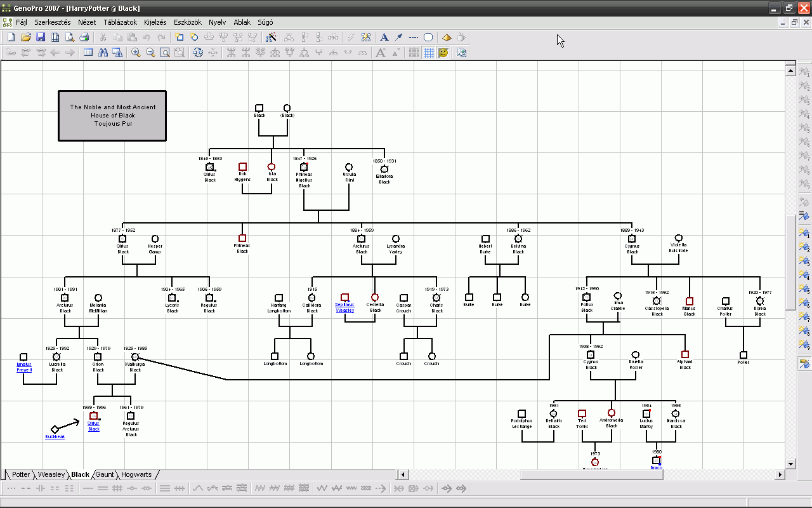Click the bookmark list icon in sidebar
Screen dimensions: 812x508
[x=804, y=216]
